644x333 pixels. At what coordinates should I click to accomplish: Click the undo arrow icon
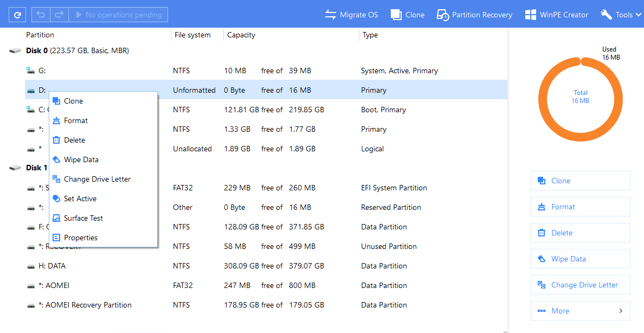[41, 15]
